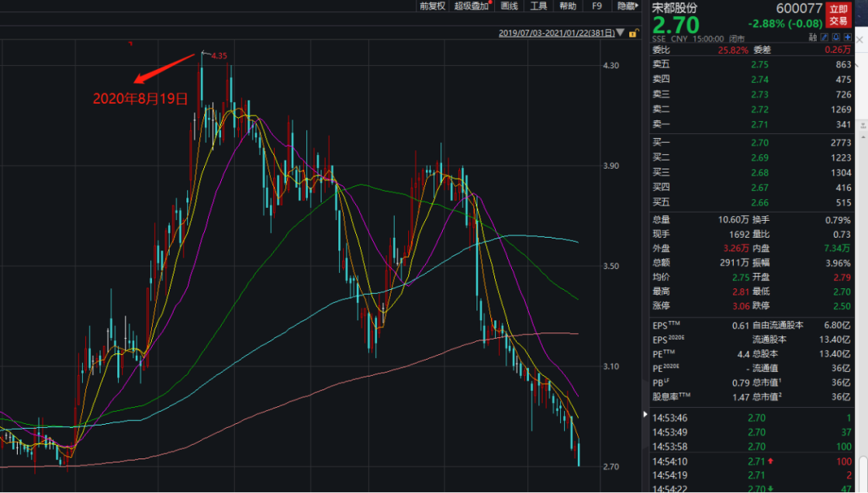The height and width of the screenshot is (493, 868).
Task: Click the red 立即交易 trade button
Action: [838, 14]
